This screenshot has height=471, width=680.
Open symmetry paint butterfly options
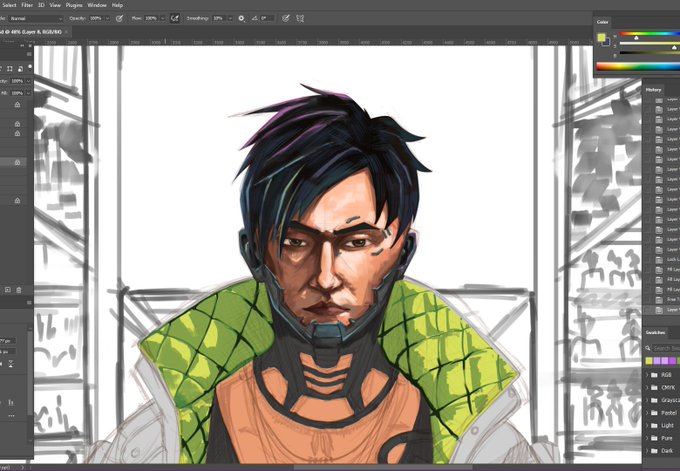(300, 19)
